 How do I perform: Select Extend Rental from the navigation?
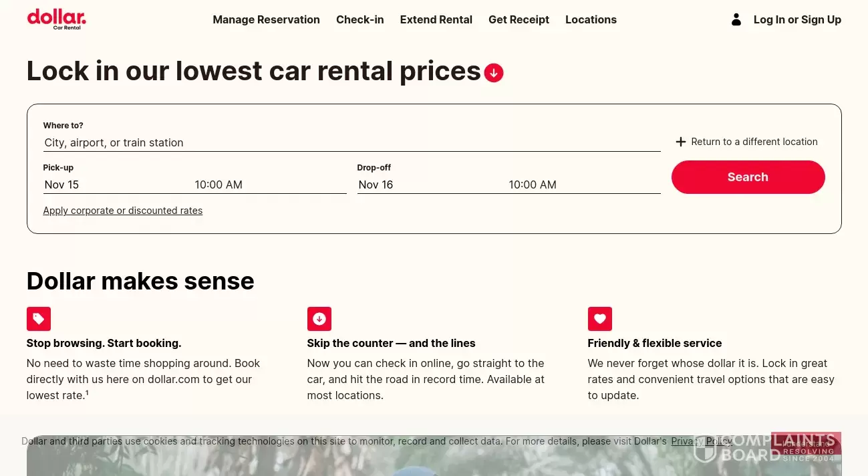[436, 19]
